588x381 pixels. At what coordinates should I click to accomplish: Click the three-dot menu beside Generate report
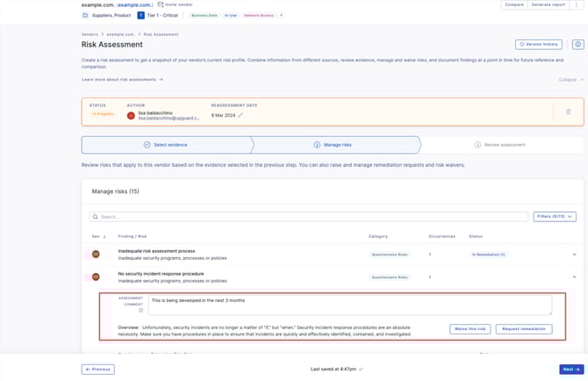click(x=576, y=4)
